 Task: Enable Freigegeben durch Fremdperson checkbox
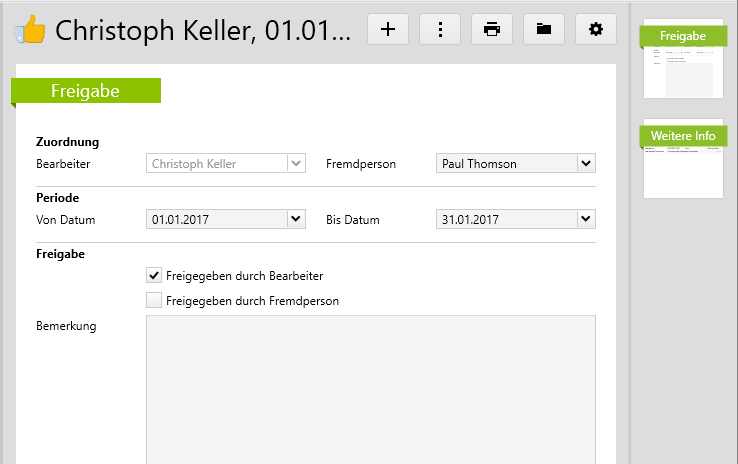154,300
